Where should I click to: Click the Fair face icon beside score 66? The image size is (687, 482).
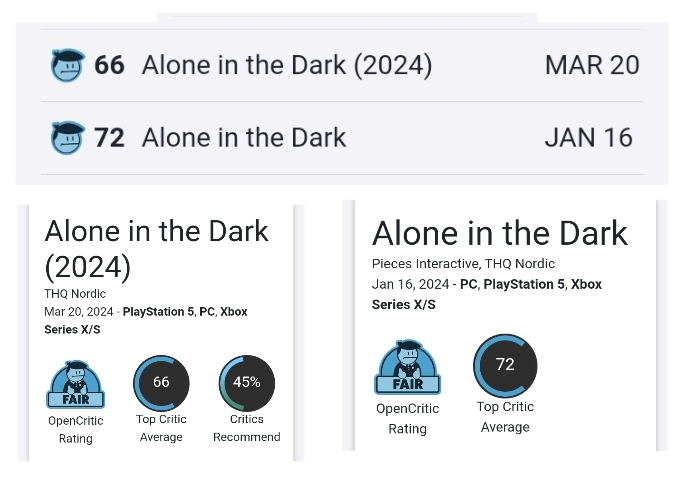pos(67,65)
